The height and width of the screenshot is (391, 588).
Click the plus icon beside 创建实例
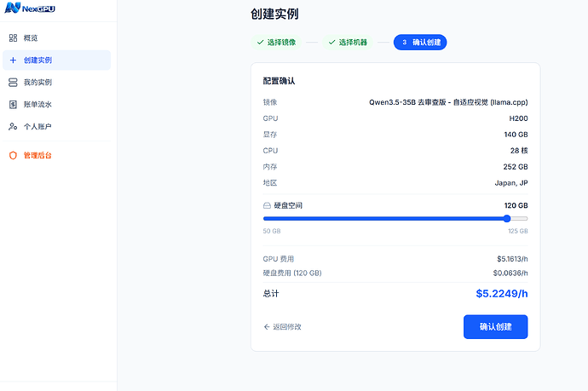tap(13, 60)
